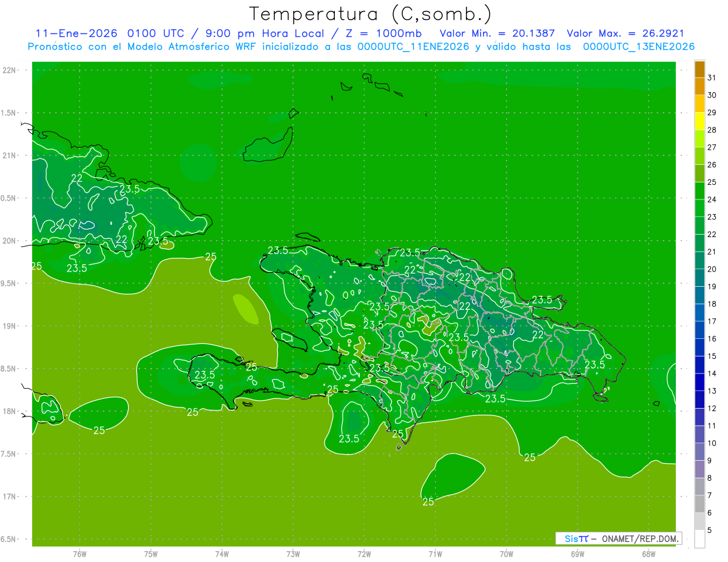
Task: Click color scale label 19
Action: [x=712, y=287]
